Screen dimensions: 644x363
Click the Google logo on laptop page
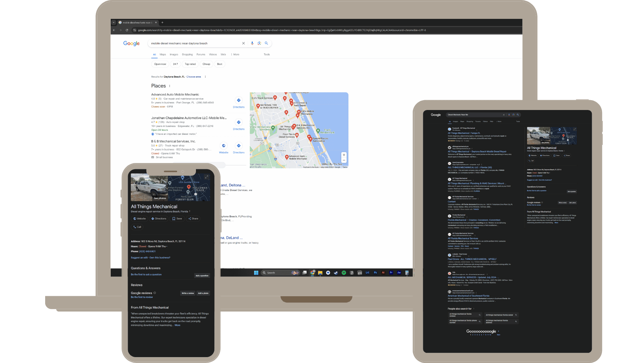pyautogui.click(x=132, y=44)
